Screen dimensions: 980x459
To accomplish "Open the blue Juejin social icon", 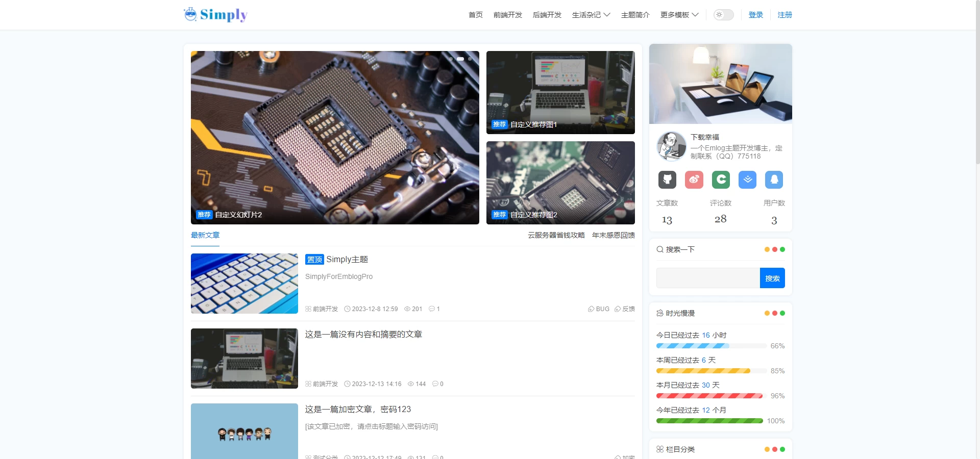I will 747,180.
